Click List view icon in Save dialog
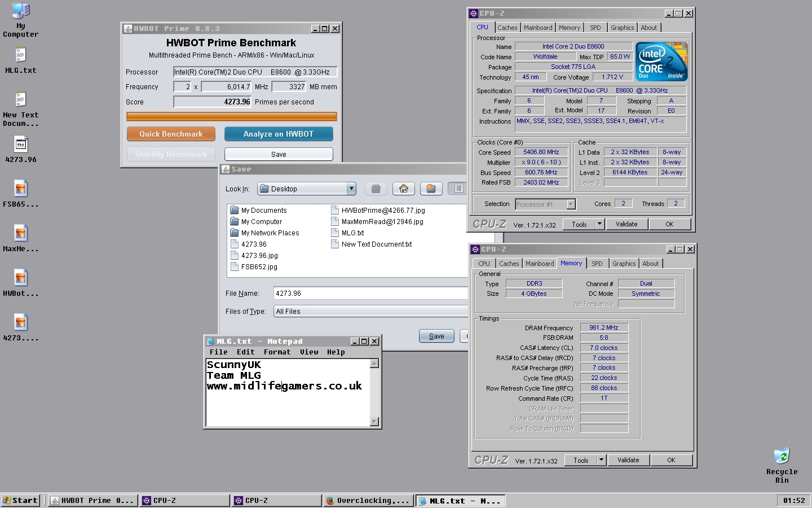The height and width of the screenshot is (508, 812). 458,189
